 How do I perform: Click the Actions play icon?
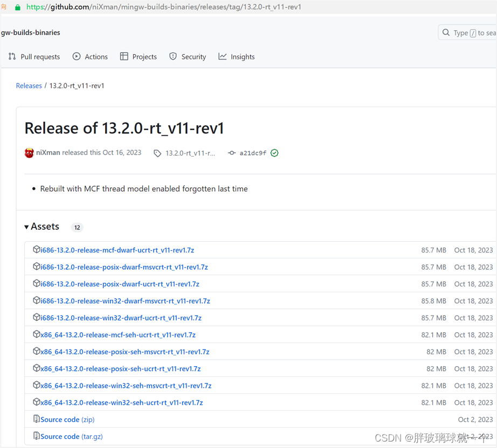[x=77, y=57]
